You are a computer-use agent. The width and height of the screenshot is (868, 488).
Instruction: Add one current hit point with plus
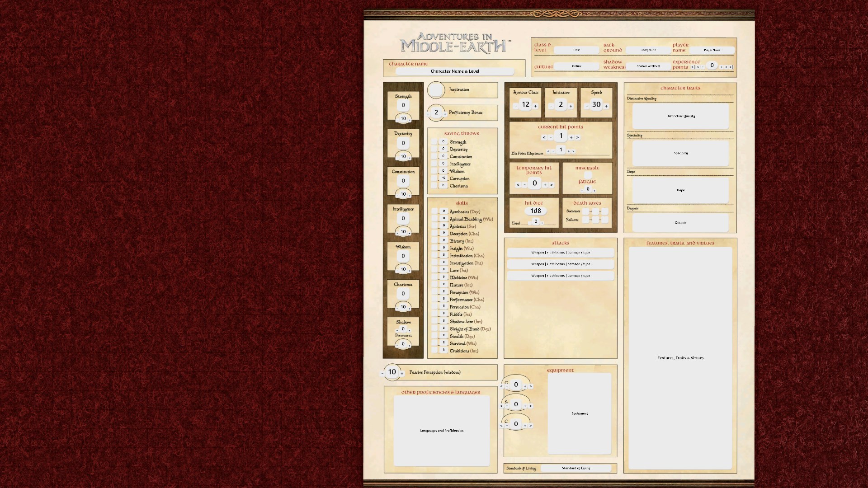tap(571, 137)
